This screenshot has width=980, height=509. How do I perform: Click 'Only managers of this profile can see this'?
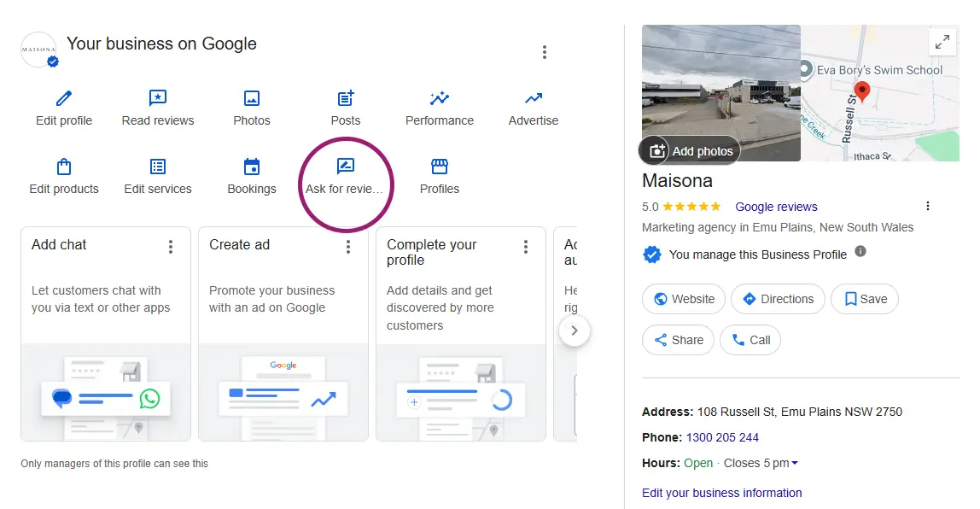[114, 464]
